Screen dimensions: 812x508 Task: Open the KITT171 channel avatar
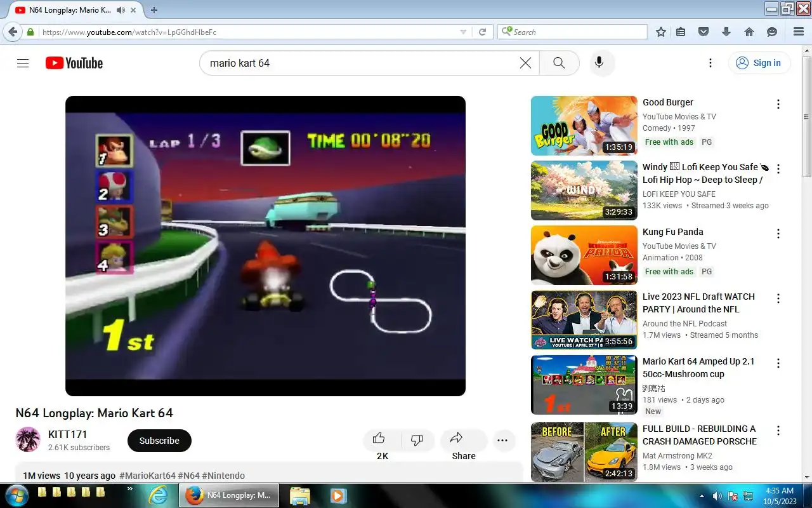pos(28,439)
